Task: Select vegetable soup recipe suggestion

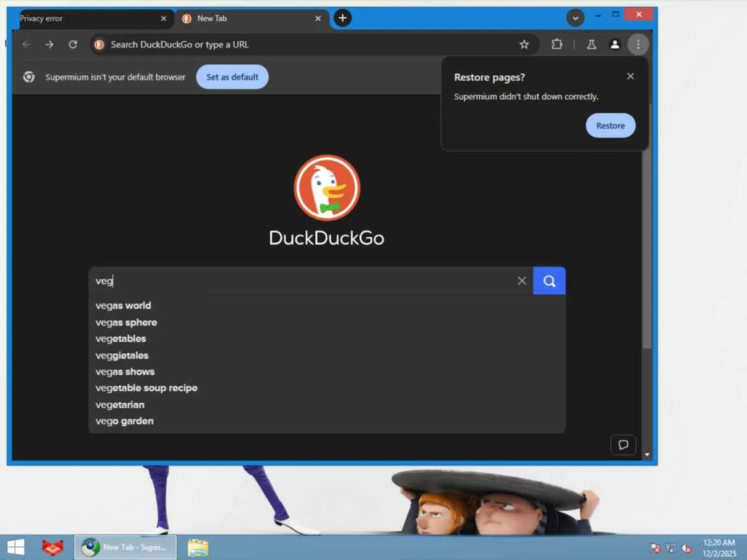Action: [327, 388]
